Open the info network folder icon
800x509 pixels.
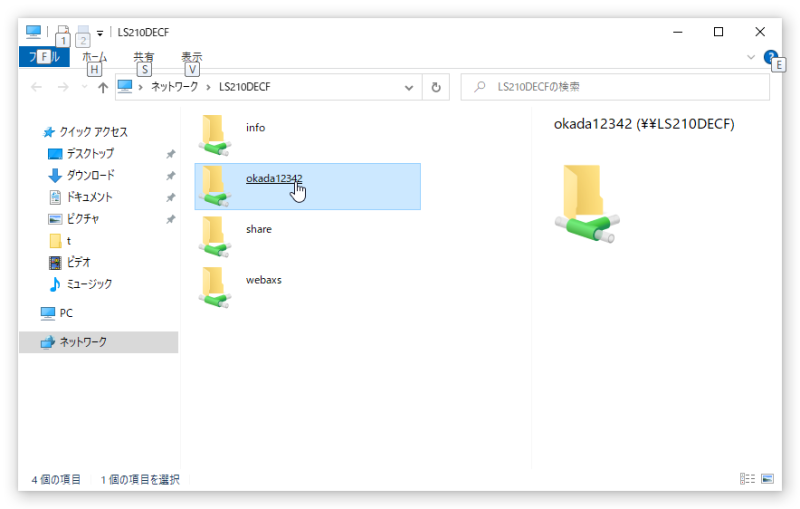pos(215,135)
